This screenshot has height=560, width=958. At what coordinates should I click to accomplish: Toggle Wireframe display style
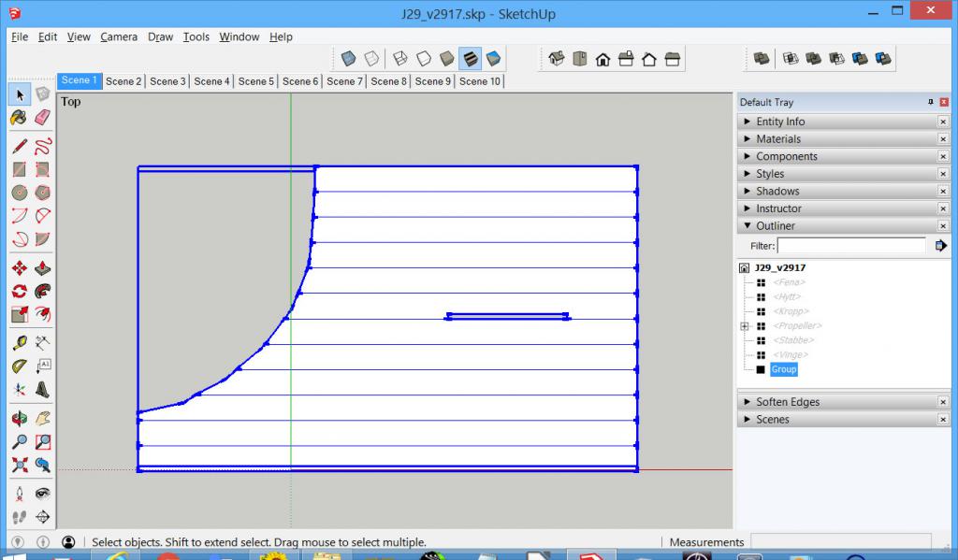click(399, 59)
